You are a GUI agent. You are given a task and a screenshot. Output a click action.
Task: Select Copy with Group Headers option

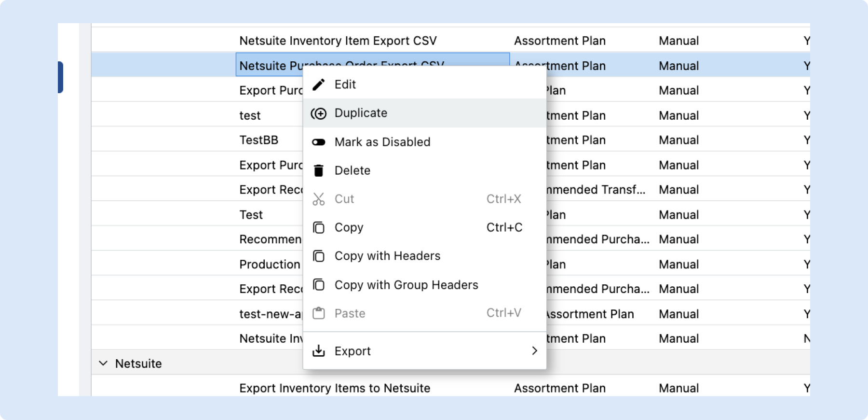point(406,285)
